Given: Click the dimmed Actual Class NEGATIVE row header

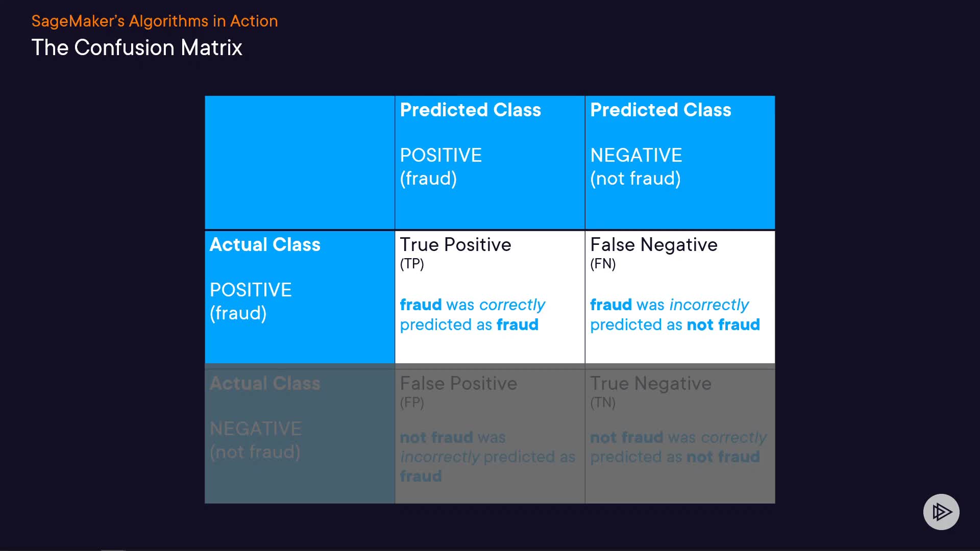Looking at the screenshot, I should point(265,417).
